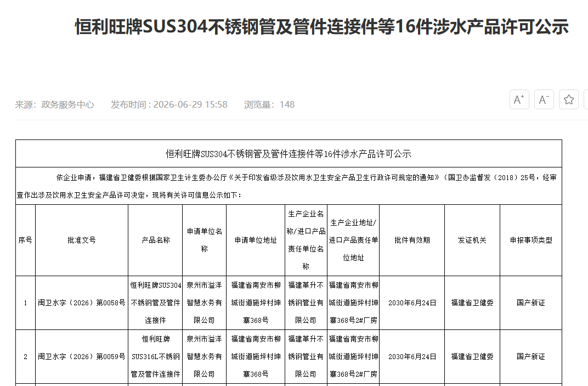
Task: Decrease font size with the A- icon
Action: tap(544, 99)
